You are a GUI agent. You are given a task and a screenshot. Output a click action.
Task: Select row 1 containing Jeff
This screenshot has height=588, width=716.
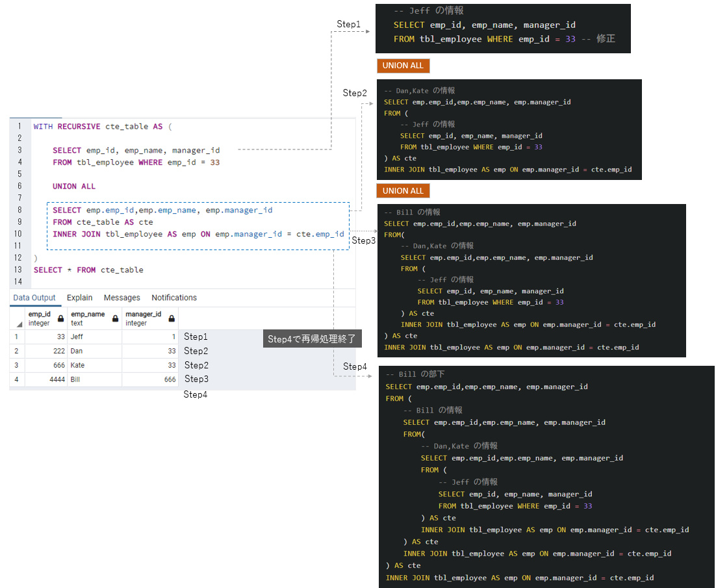pos(16,337)
